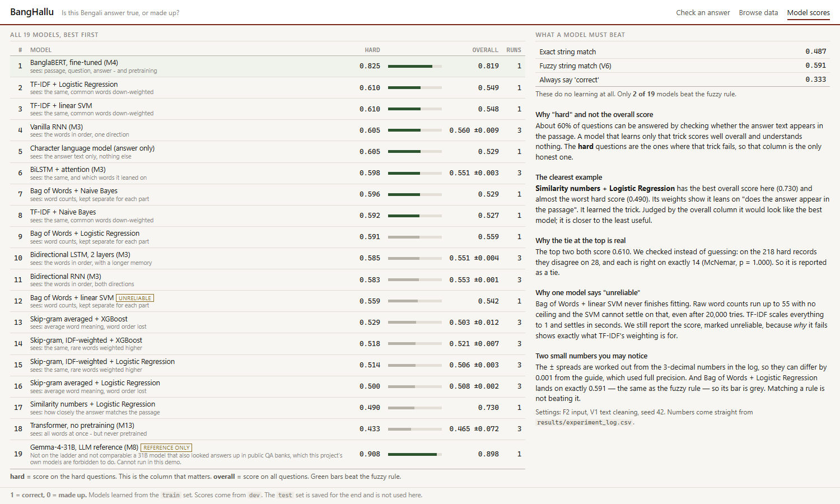Click the 0.487 baseline score
Screen dimensions: 840x504
[x=816, y=52]
